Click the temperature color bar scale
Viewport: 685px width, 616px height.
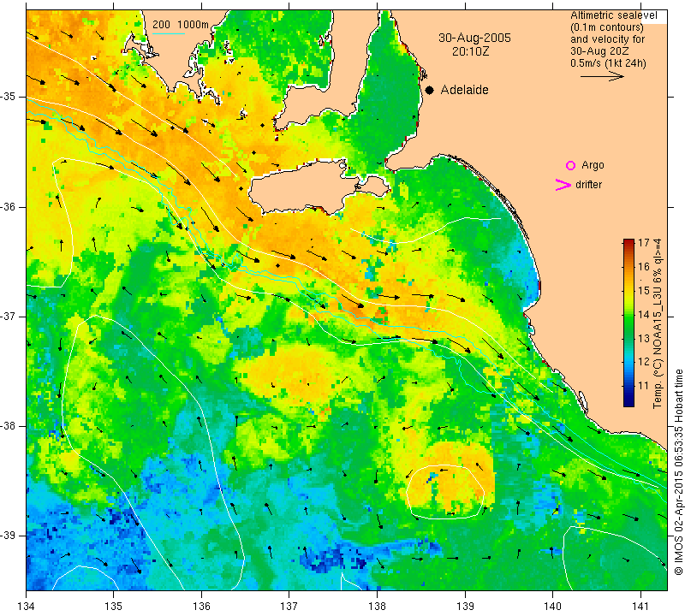pos(628,323)
